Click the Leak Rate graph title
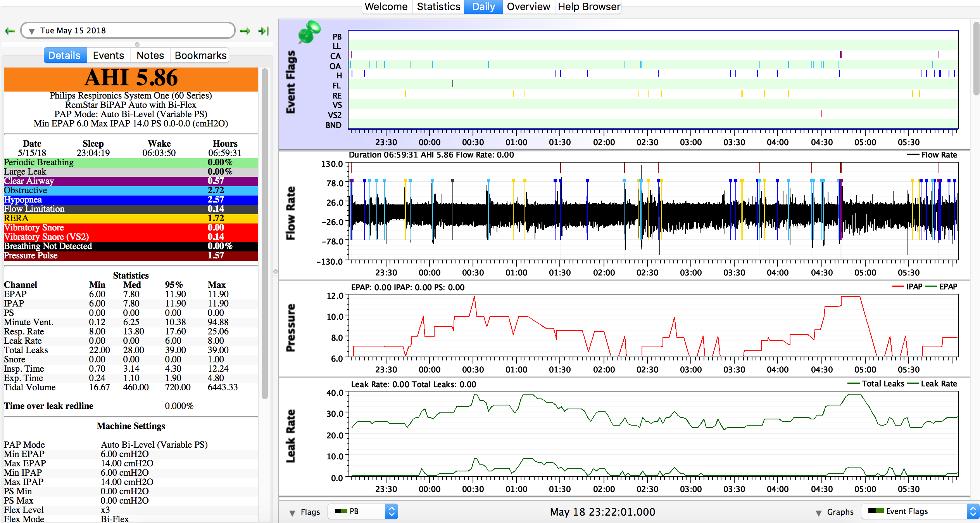The height and width of the screenshot is (523, 980). point(290,436)
